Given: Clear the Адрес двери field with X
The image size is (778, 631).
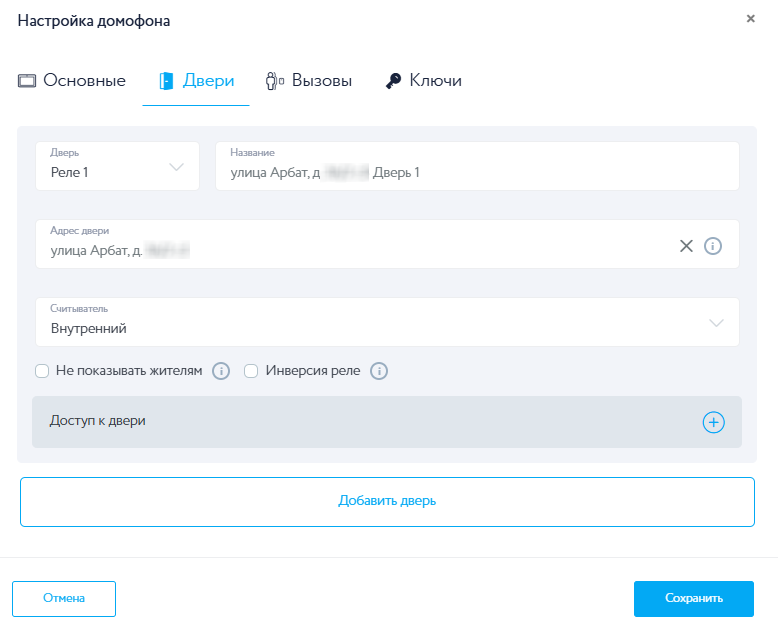Looking at the screenshot, I should point(686,246).
